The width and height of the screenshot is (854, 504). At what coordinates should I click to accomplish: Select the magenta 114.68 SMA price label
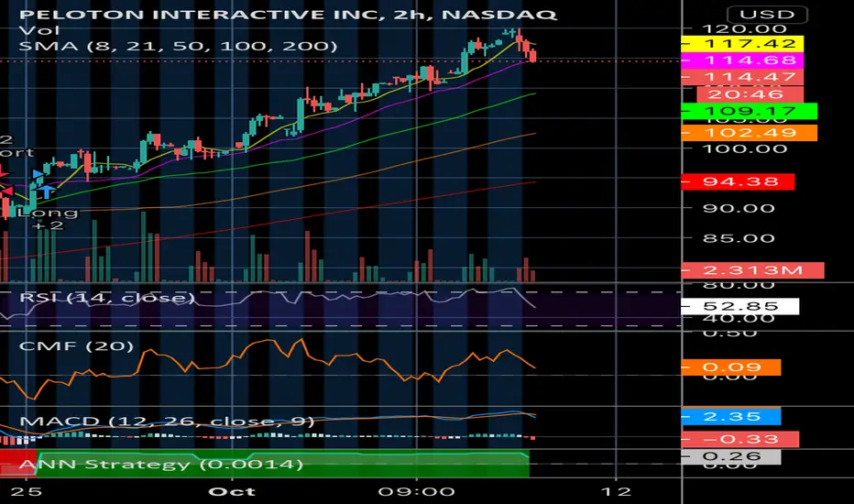click(x=742, y=60)
